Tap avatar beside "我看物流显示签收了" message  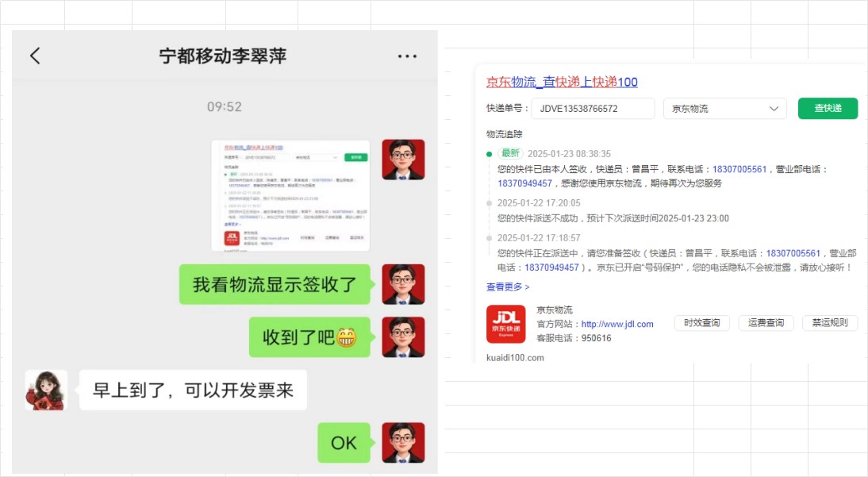tap(403, 284)
